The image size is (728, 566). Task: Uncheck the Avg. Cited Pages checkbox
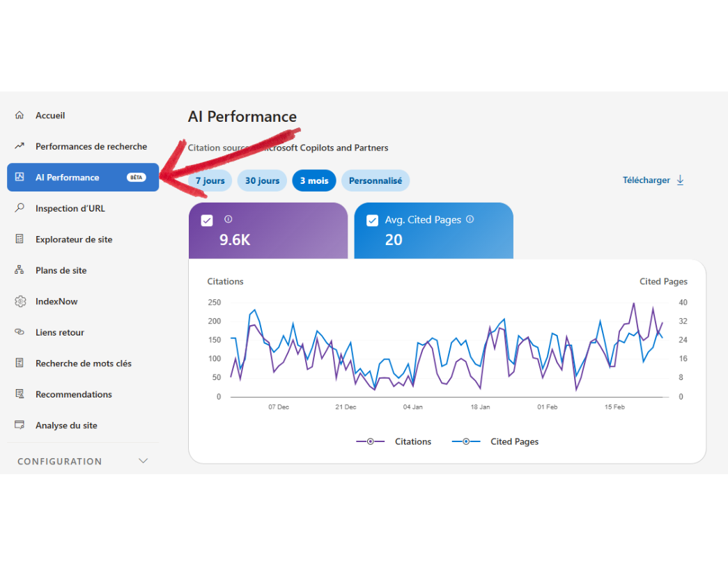coord(372,221)
